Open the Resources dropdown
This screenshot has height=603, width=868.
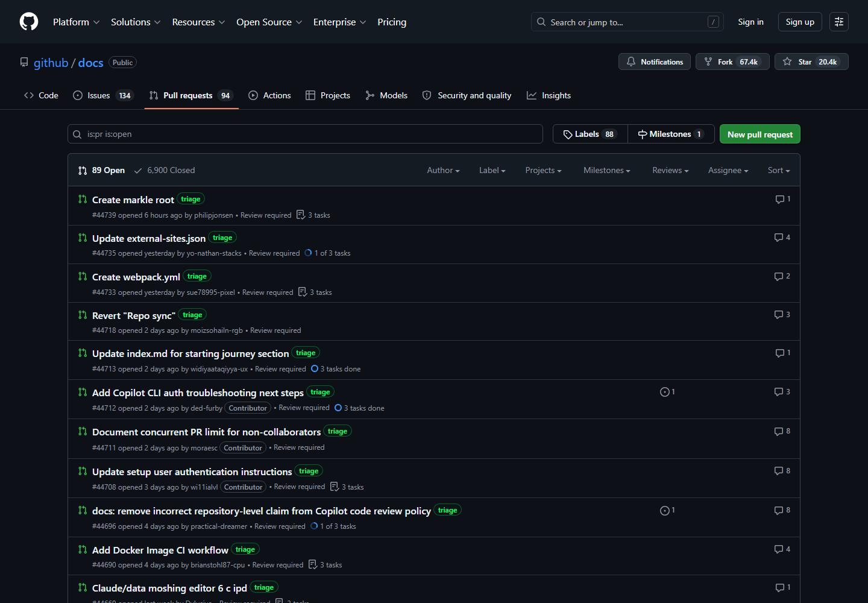pos(199,22)
